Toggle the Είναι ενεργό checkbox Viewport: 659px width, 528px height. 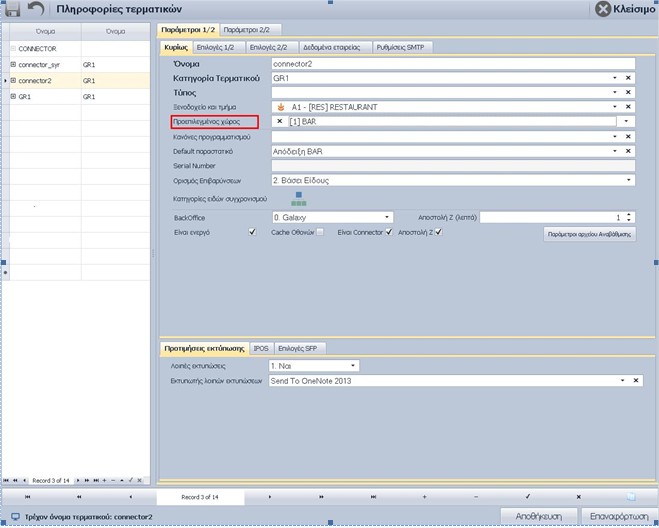tap(252, 232)
